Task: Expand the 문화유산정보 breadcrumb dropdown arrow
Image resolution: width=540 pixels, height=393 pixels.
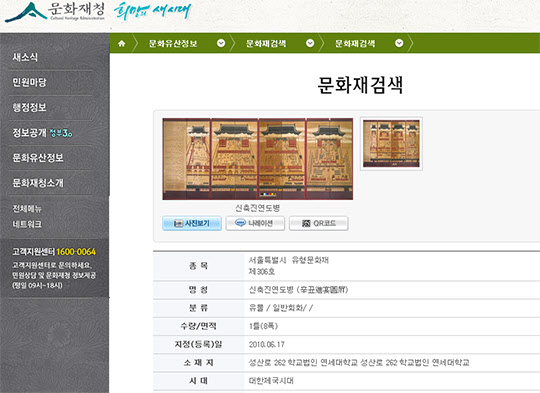Action: [x=221, y=43]
